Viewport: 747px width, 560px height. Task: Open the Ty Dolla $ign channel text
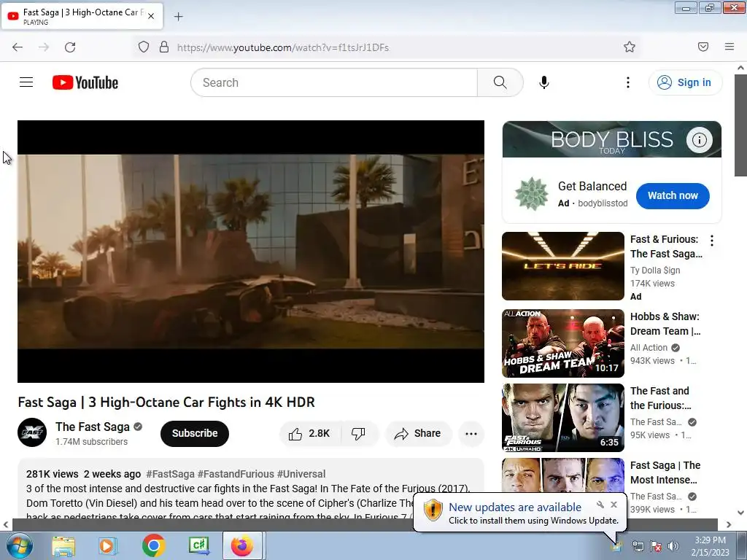[x=655, y=270]
